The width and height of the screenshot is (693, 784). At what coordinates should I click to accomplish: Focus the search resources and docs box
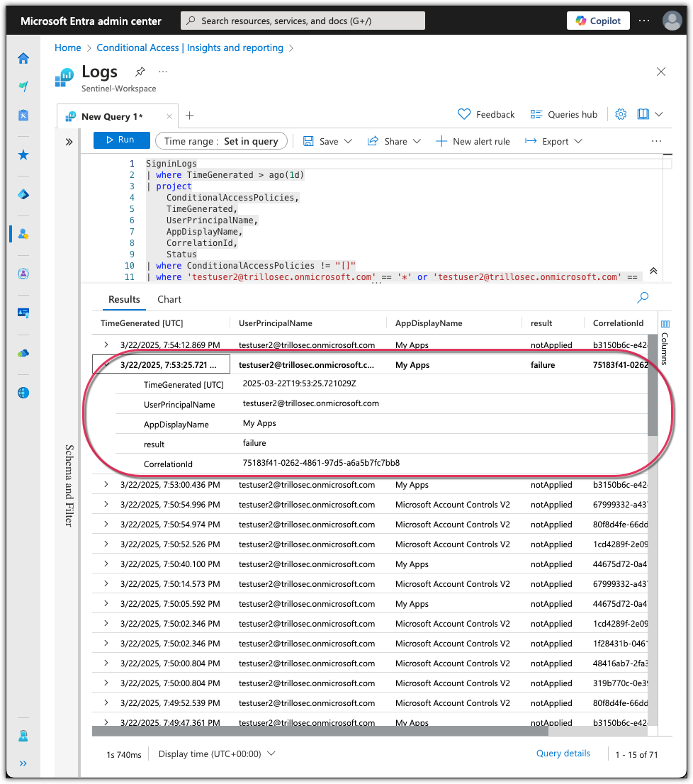[x=303, y=21]
